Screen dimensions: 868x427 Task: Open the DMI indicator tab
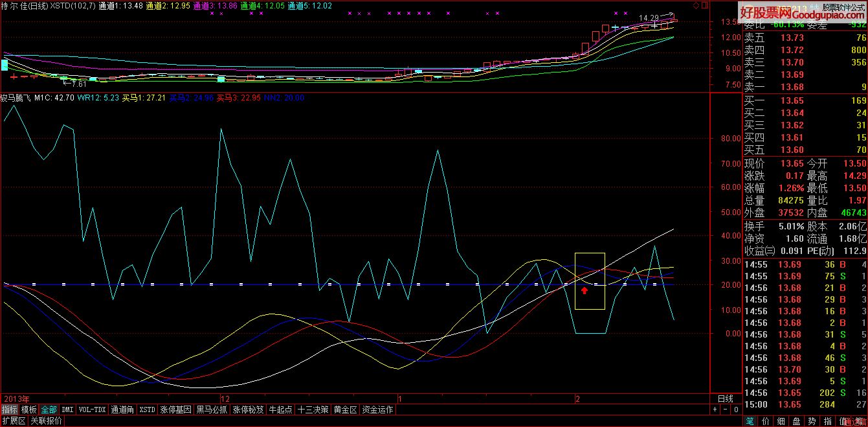pyautogui.click(x=67, y=409)
